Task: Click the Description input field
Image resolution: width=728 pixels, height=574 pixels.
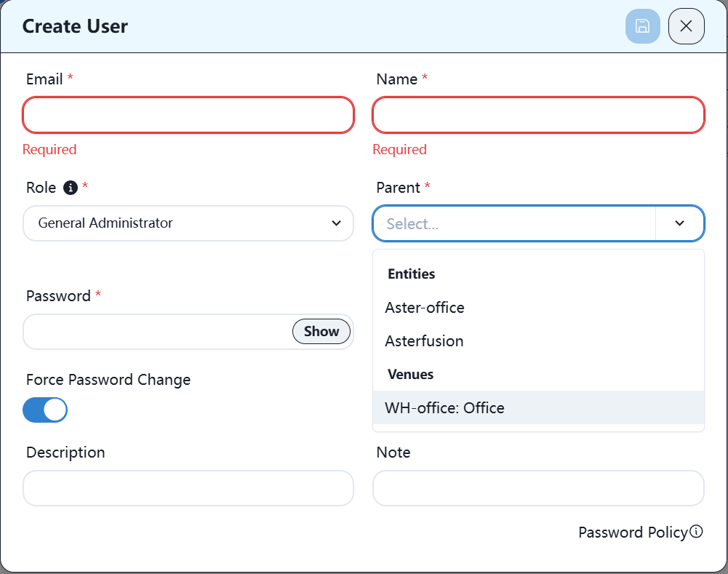Action: click(188, 488)
